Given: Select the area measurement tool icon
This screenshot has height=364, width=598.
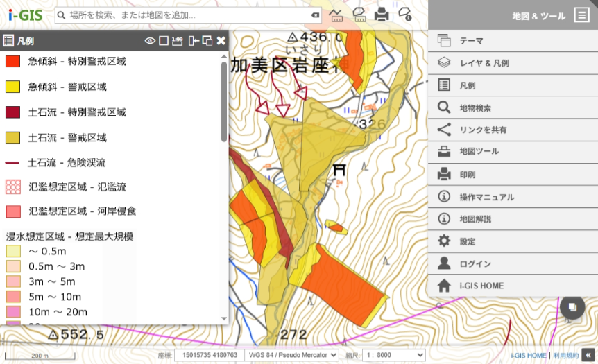Looking at the screenshot, I should (359, 15).
